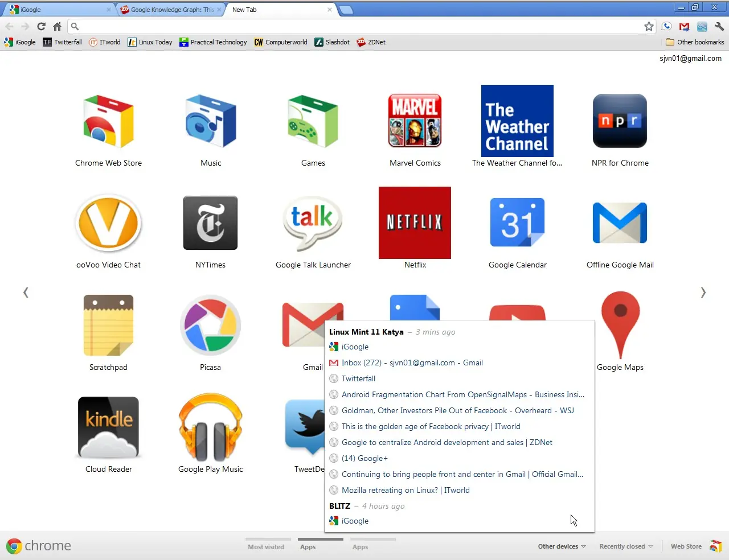The height and width of the screenshot is (560, 729).
Task: Open iGoogle bookmark in bookmarks bar
Action: [x=20, y=42]
